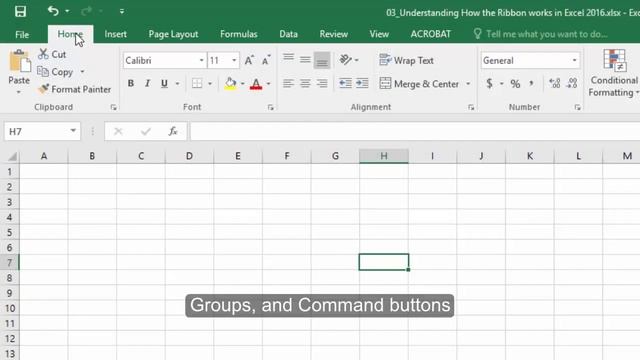
Task: Click the Format Painter button
Action: point(74,89)
